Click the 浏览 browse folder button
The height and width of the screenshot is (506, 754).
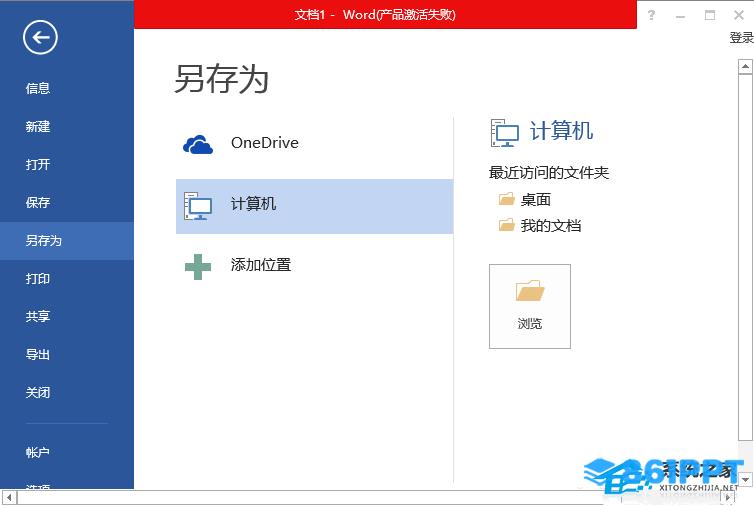click(x=530, y=306)
